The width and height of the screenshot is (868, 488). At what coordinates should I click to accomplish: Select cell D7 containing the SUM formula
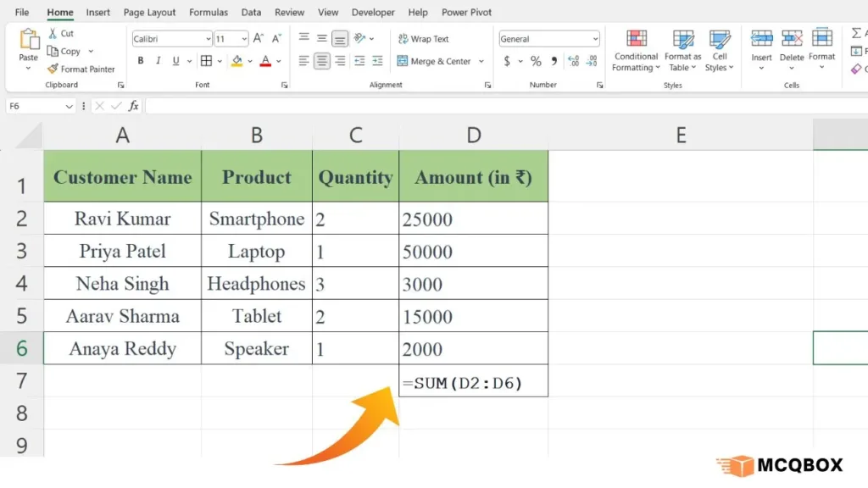coord(473,381)
